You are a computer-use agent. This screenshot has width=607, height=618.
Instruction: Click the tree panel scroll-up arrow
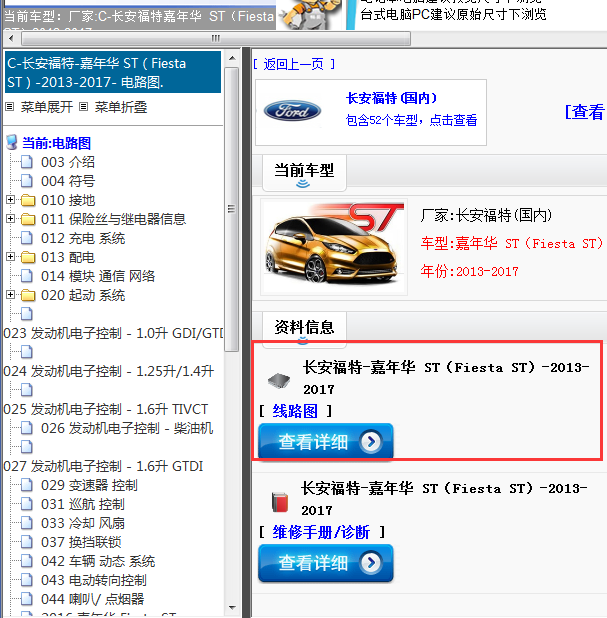232,58
